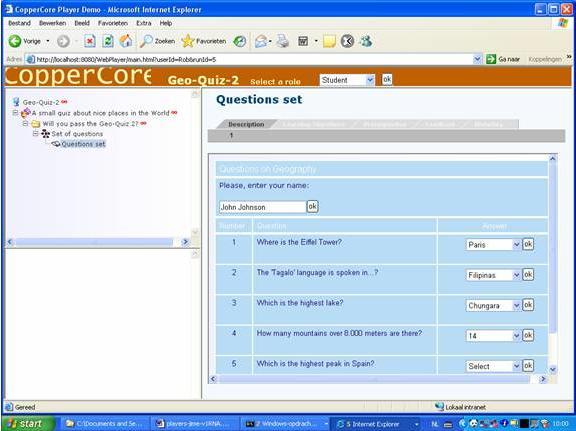The image size is (576, 431).
Task: Go to the Home page icon
Action: point(126,41)
